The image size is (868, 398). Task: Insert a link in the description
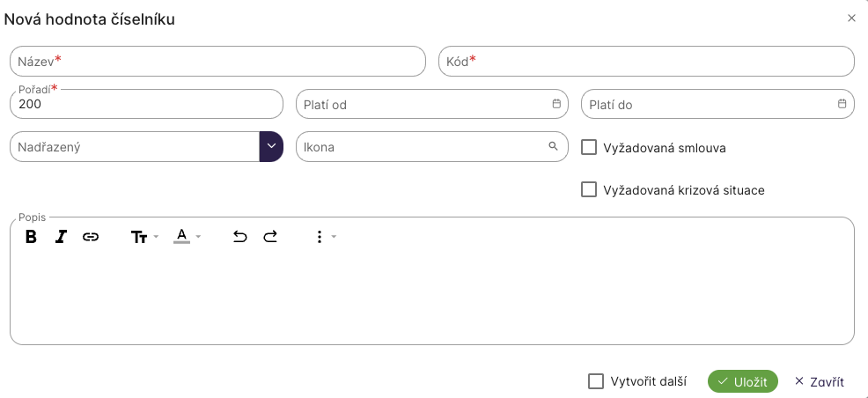point(91,236)
